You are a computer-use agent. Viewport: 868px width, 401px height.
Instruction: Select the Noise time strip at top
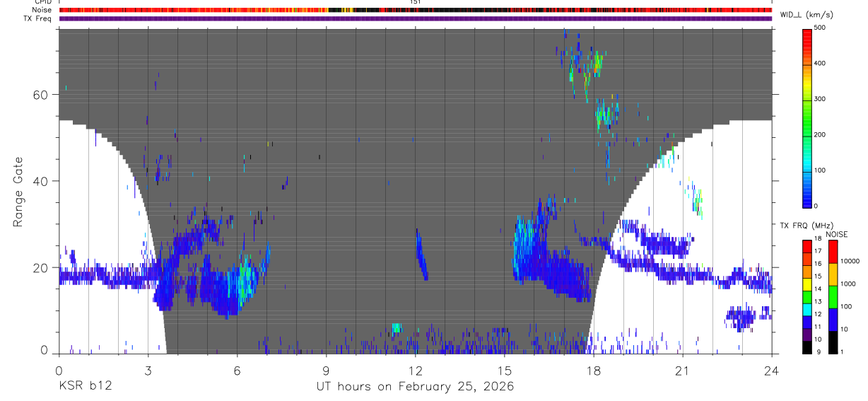pyautogui.click(x=415, y=10)
